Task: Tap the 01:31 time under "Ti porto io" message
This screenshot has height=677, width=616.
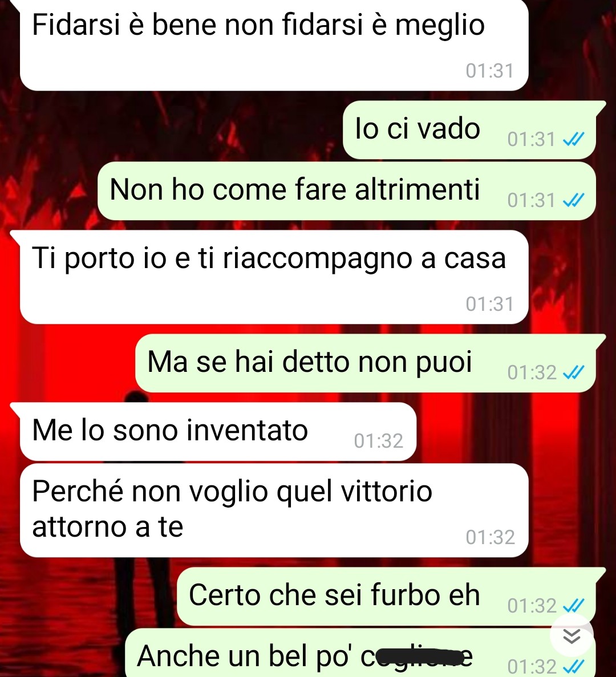Action: (x=489, y=304)
